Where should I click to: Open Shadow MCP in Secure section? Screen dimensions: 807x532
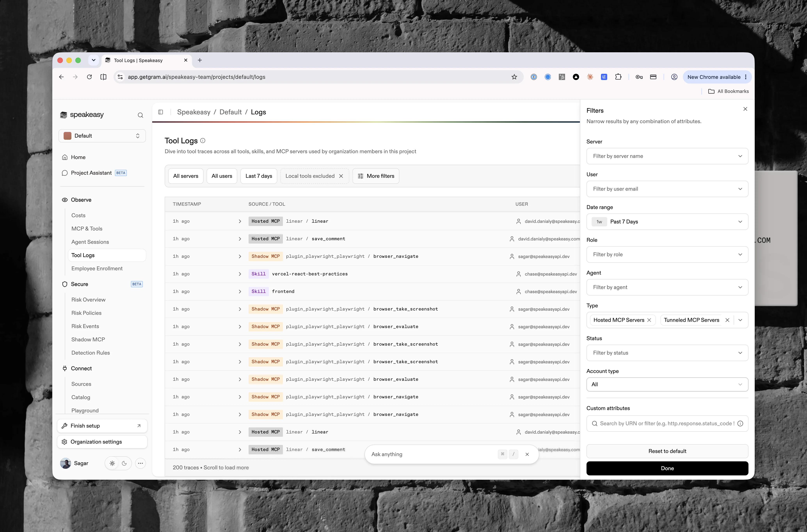88,340
